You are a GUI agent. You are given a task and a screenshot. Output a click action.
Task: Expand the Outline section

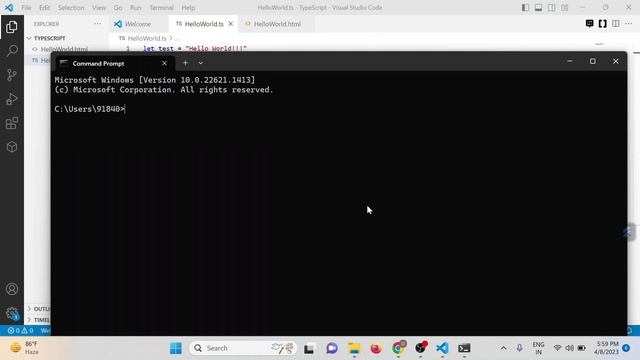(x=38, y=309)
